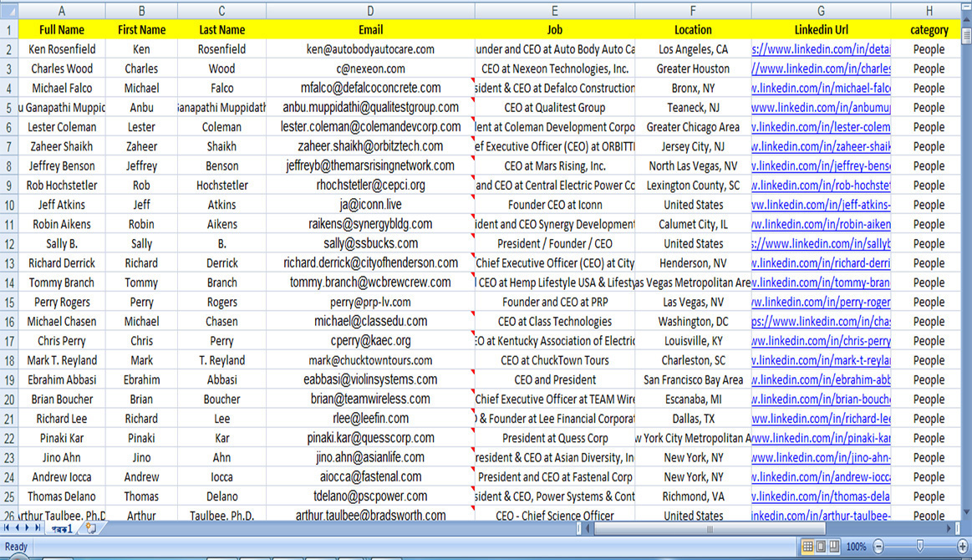Click horizontal scrollbar left arrow

(x=588, y=528)
